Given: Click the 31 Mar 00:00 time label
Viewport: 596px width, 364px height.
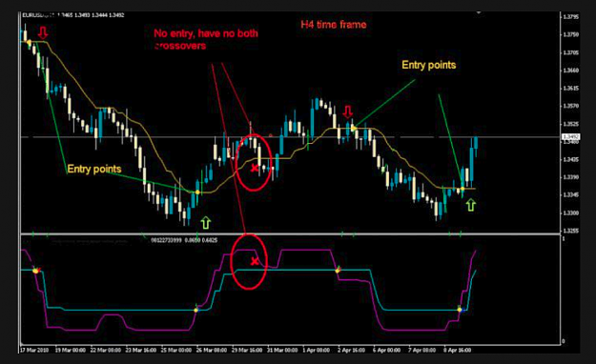Looking at the screenshot, I should click(x=282, y=350).
